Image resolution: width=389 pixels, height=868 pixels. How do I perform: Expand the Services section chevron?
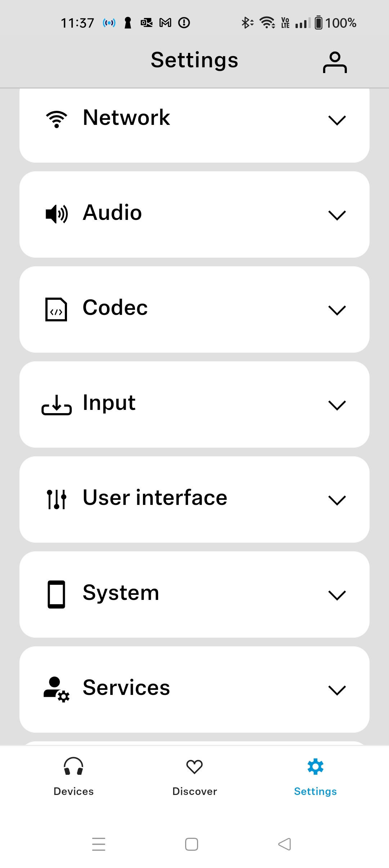pyautogui.click(x=337, y=690)
